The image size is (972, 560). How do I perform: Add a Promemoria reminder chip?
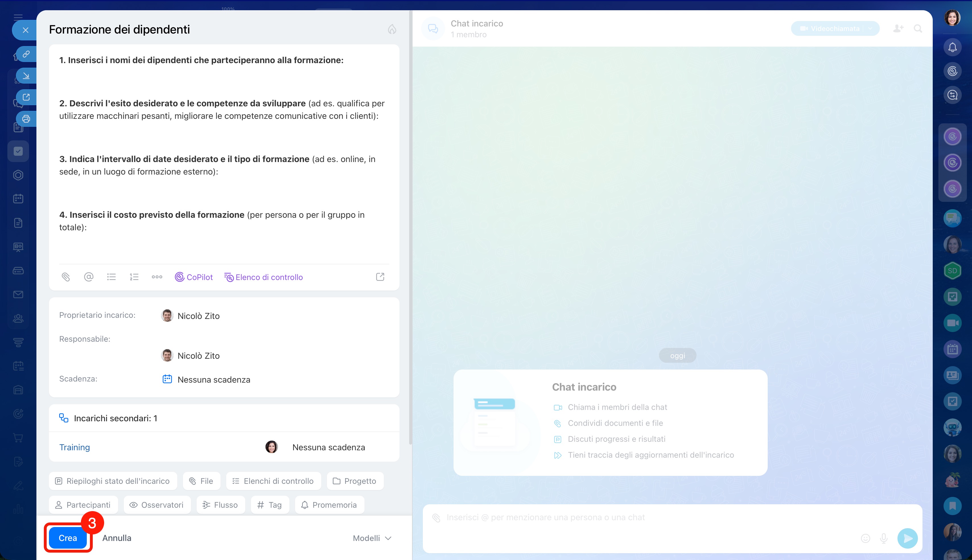click(x=329, y=505)
